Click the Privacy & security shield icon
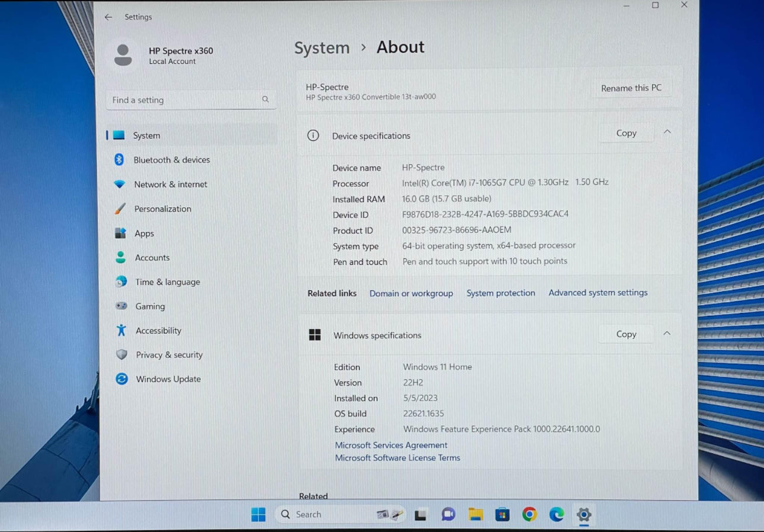This screenshot has height=532, width=764. pos(121,355)
